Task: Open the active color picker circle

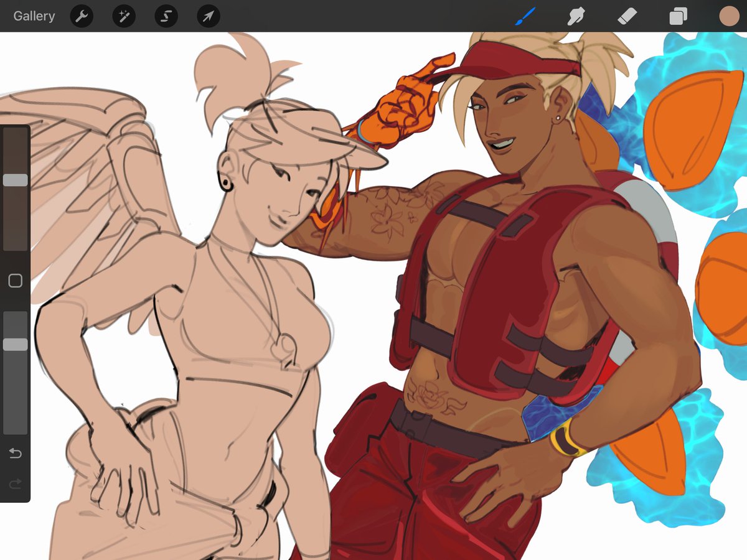Action: [x=729, y=16]
